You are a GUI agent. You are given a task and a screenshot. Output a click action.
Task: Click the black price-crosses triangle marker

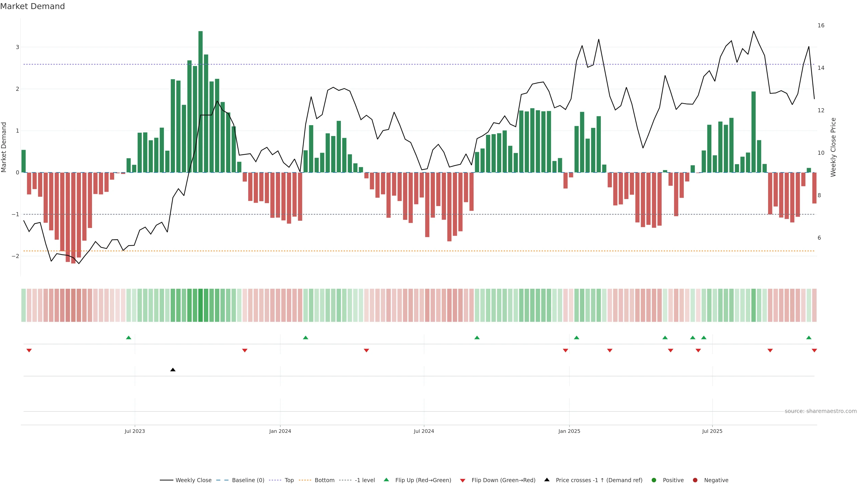pos(173,370)
